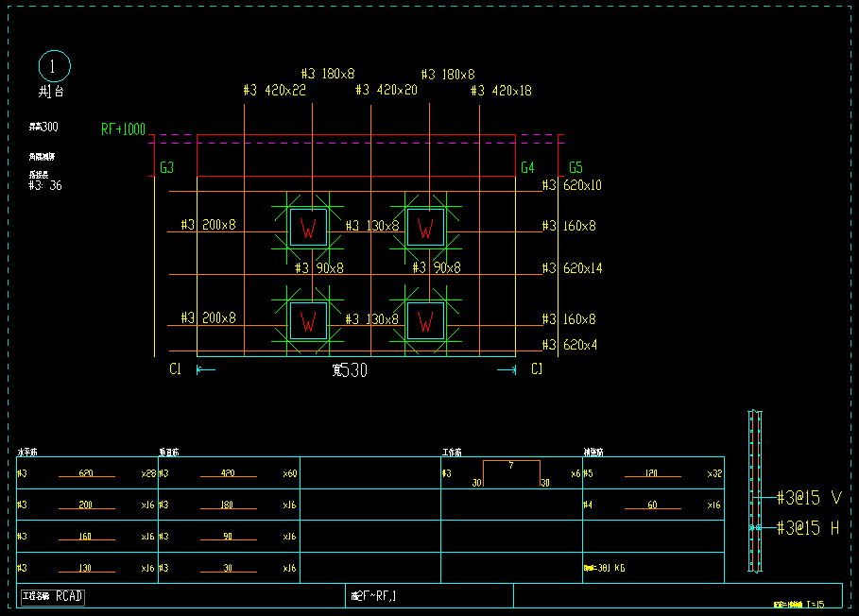Click the U-shaped rebar shape in the table
The image size is (859, 616).
[511, 471]
